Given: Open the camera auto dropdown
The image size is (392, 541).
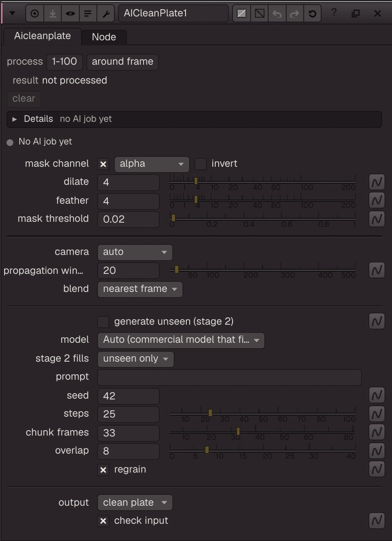Looking at the screenshot, I should 135,252.
